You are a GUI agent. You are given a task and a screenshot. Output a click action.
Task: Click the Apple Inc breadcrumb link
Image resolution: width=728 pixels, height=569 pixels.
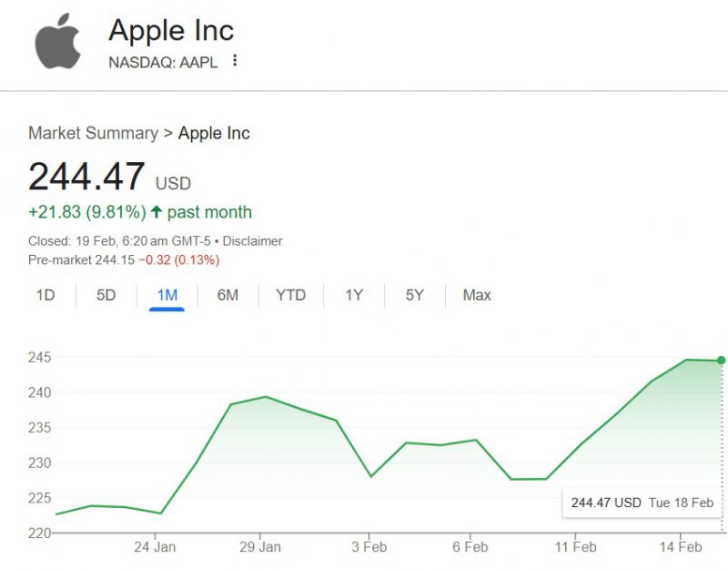(x=214, y=133)
